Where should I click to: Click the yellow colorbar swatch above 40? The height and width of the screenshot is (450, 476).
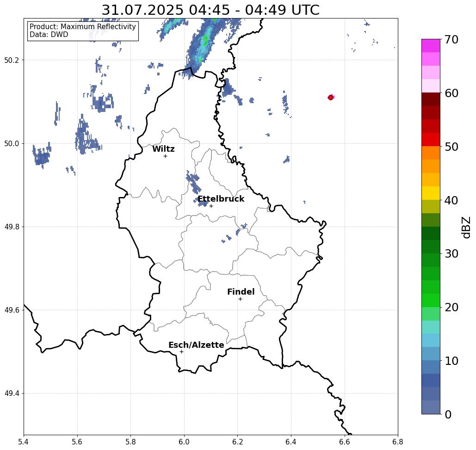[431, 193]
